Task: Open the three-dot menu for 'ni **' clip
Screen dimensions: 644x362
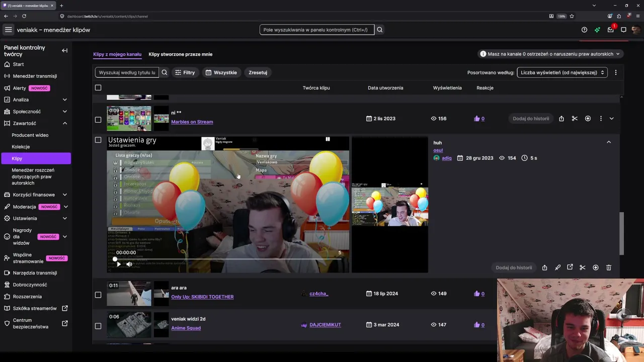Action: point(601,119)
